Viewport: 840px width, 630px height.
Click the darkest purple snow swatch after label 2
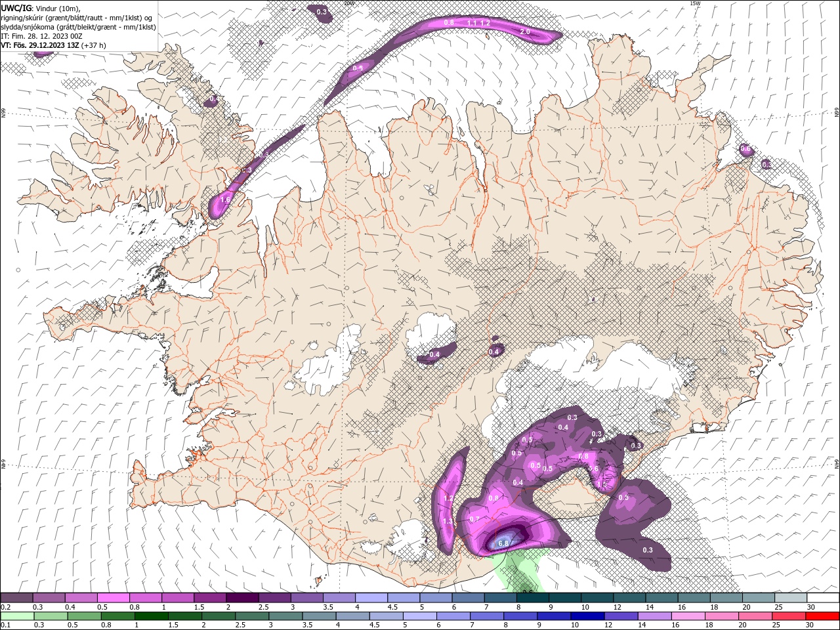[241, 598]
